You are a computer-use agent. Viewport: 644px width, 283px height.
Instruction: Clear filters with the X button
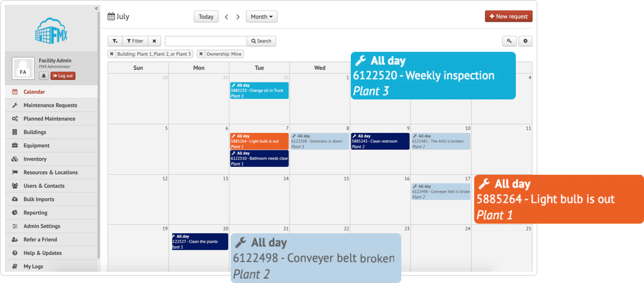[154, 41]
